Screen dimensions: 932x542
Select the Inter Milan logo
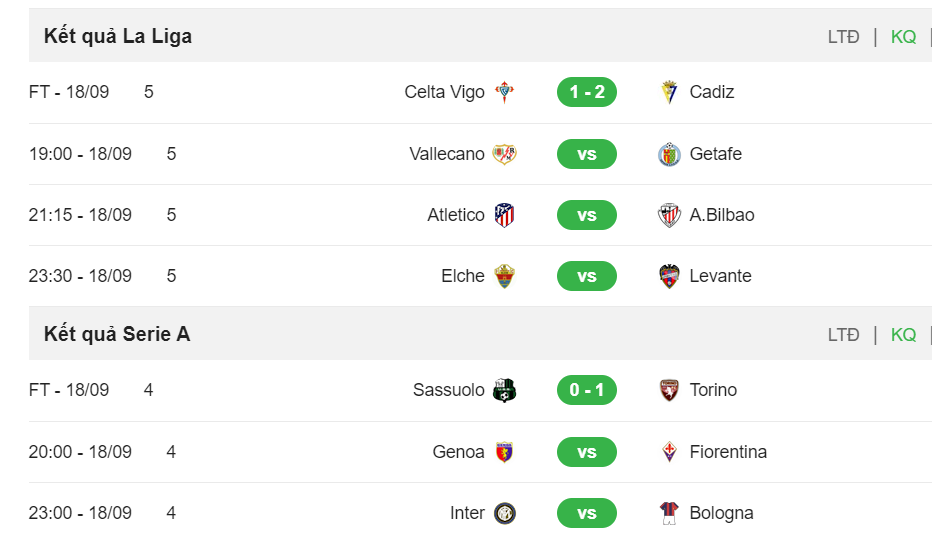(x=504, y=513)
